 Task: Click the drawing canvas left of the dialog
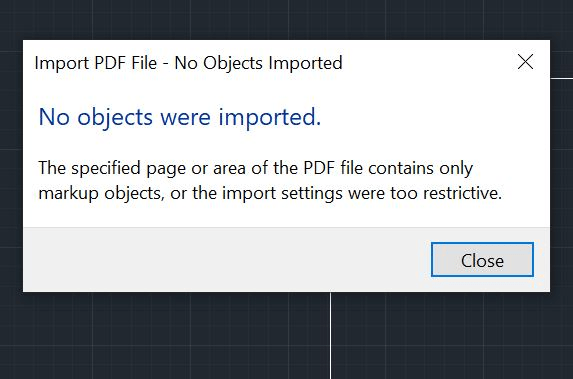point(11,164)
